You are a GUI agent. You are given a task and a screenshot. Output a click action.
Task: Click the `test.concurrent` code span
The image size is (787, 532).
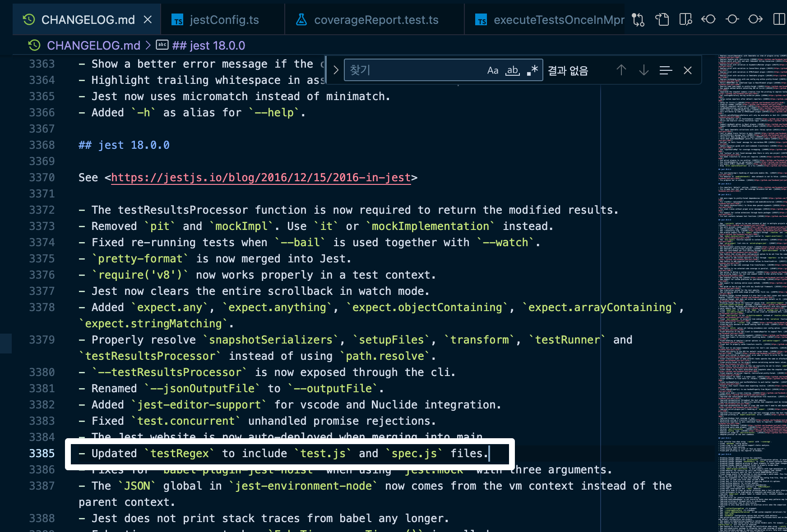186,421
